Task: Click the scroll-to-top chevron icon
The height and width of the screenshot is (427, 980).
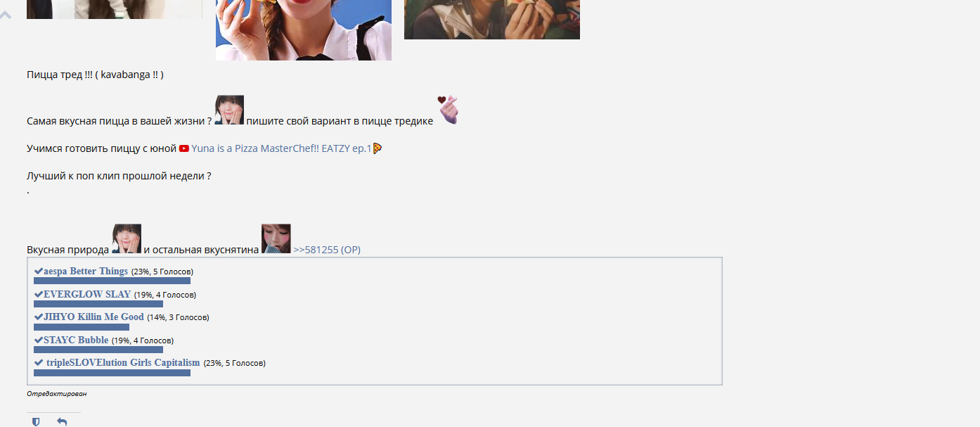Action: coord(6,14)
